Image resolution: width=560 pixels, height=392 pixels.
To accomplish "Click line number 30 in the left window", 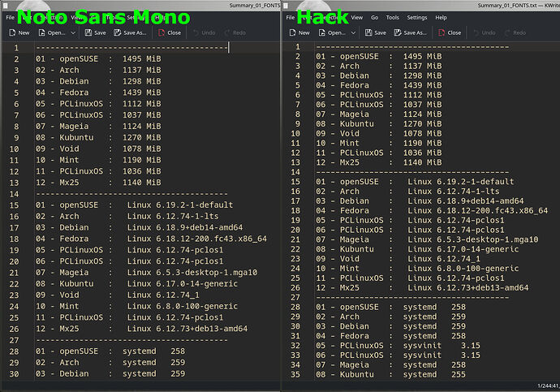I will point(14,374).
